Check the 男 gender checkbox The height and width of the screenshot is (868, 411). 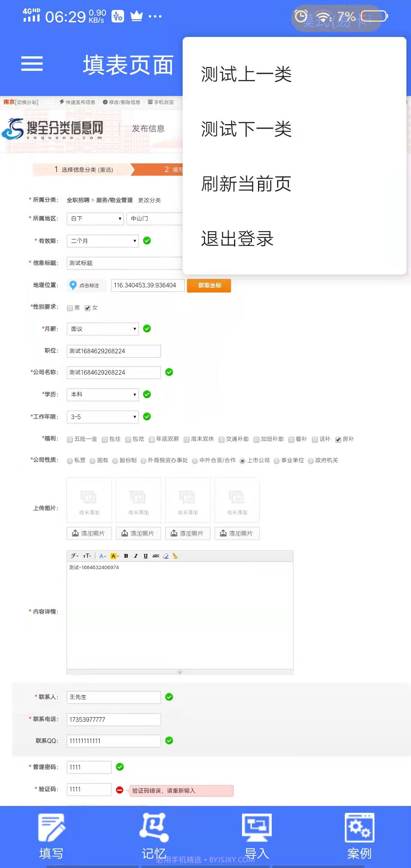click(70, 308)
